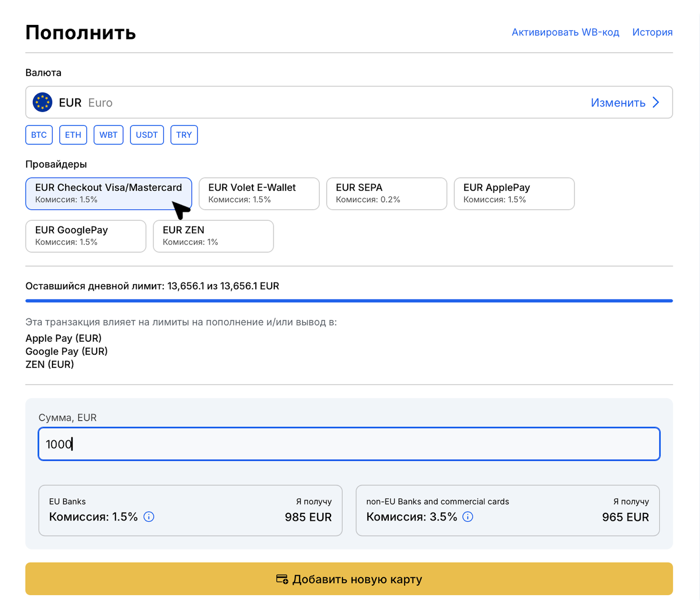
Task: Click the Валюта section label
Action: (43, 73)
